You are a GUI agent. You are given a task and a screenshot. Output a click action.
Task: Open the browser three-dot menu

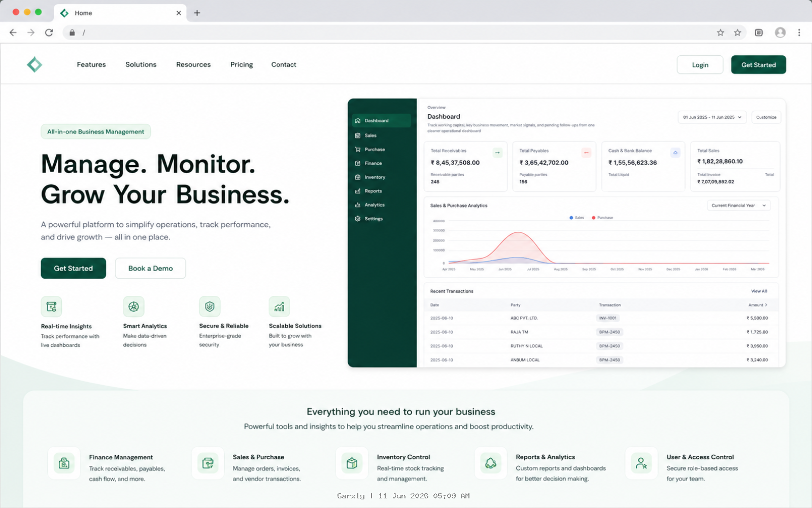tap(799, 32)
